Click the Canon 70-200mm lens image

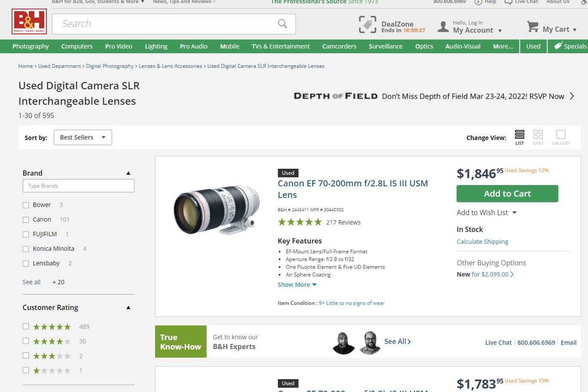pos(217,210)
